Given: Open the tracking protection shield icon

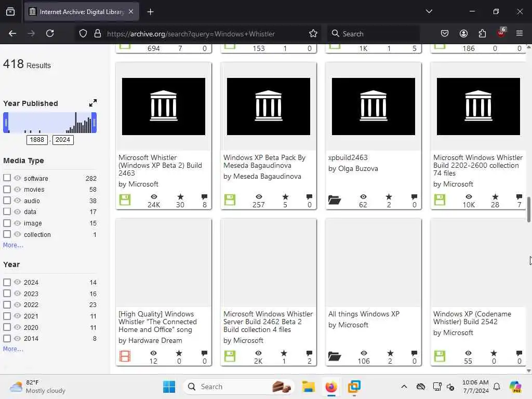Looking at the screenshot, I should point(83,34).
